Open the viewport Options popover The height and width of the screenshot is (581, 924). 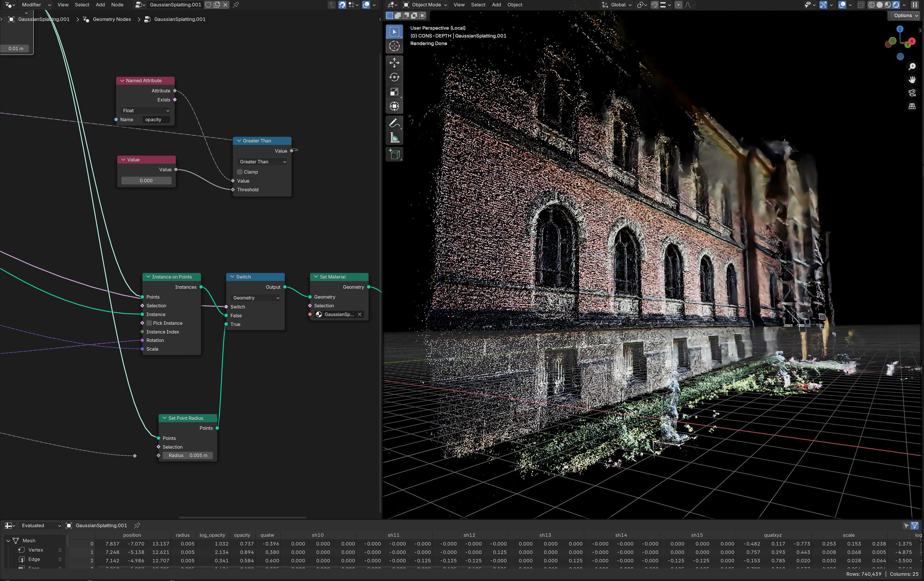[x=905, y=15]
